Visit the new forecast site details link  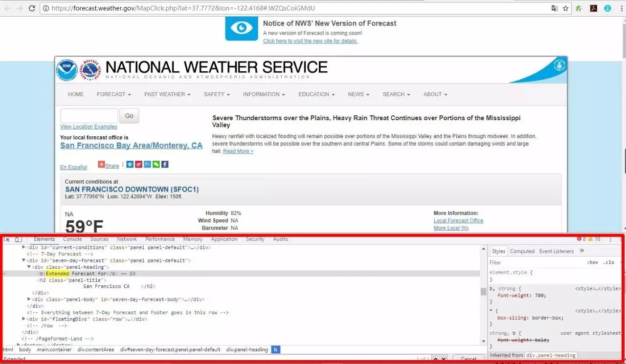(x=310, y=41)
